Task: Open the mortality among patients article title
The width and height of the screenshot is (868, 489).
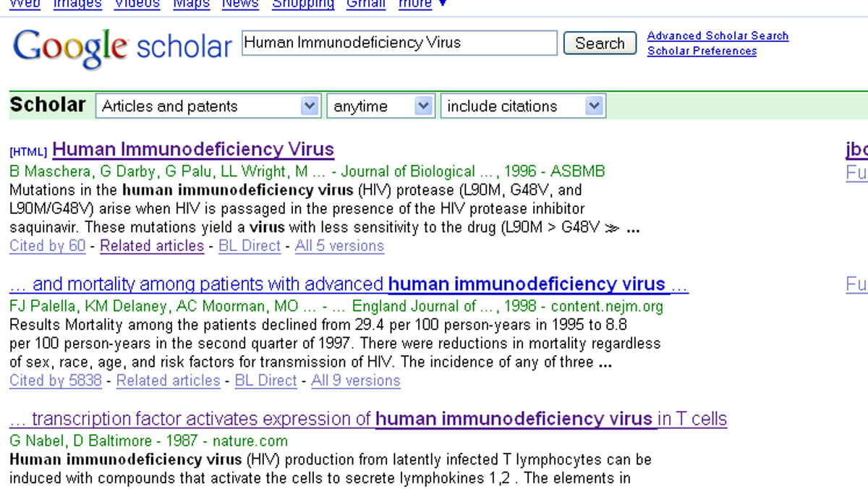Action: click(x=349, y=284)
